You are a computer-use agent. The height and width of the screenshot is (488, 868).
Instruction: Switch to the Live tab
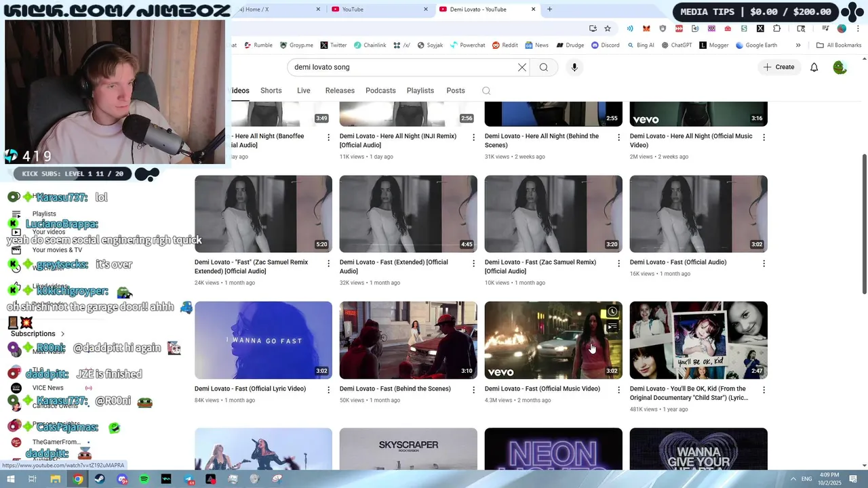pyautogui.click(x=303, y=91)
